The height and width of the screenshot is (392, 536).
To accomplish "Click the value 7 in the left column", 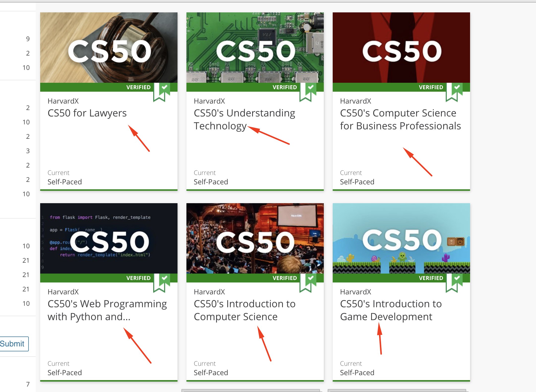I will pyautogui.click(x=28, y=384).
